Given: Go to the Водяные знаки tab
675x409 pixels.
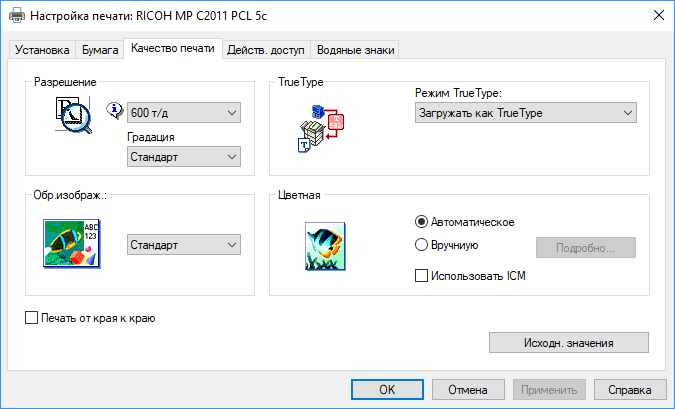Looking at the screenshot, I should pyautogui.click(x=355, y=49).
